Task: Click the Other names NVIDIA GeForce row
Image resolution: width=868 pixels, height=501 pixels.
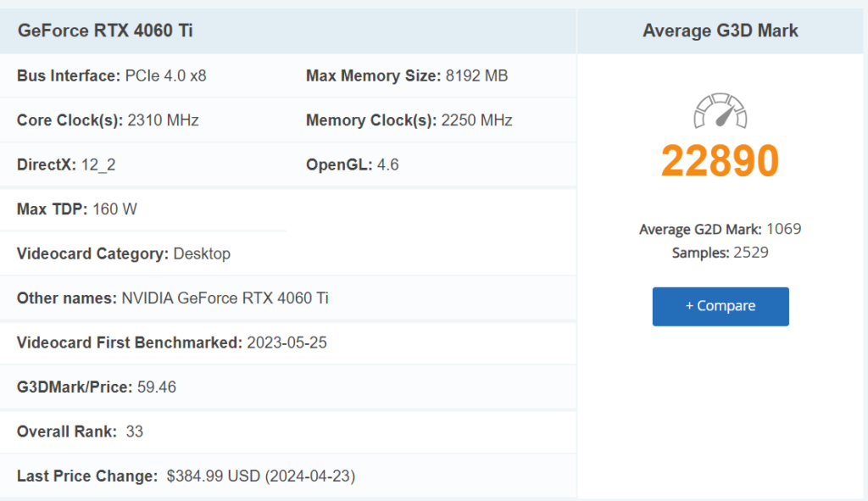Action: pos(173,298)
